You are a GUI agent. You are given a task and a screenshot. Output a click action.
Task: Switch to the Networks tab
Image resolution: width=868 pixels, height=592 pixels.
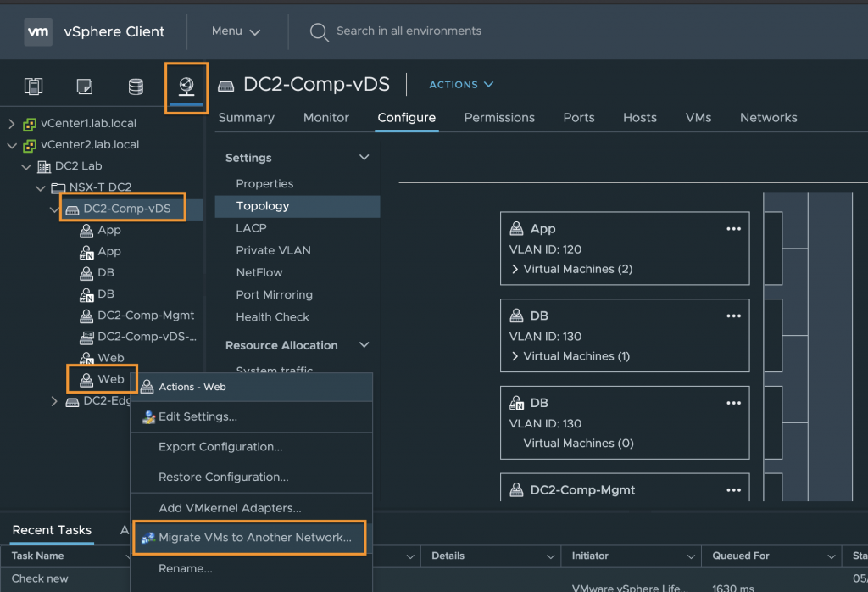pos(768,117)
